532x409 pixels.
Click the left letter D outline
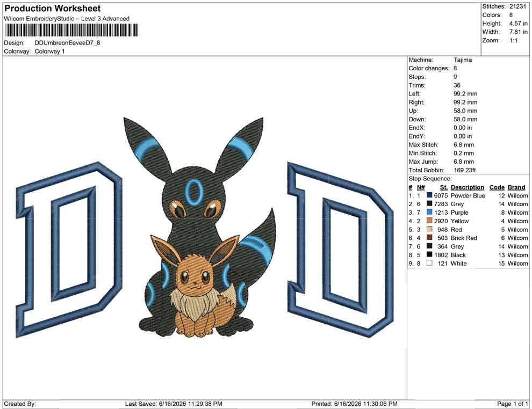[x=69, y=250]
